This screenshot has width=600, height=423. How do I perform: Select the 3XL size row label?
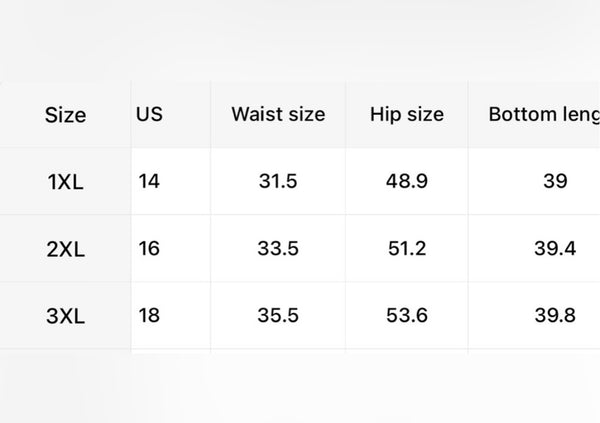pos(65,316)
